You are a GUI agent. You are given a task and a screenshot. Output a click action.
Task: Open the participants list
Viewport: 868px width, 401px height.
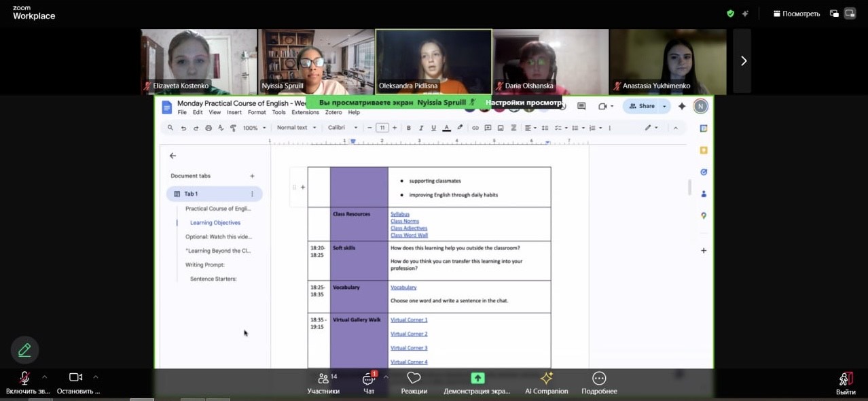tap(323, 379)
